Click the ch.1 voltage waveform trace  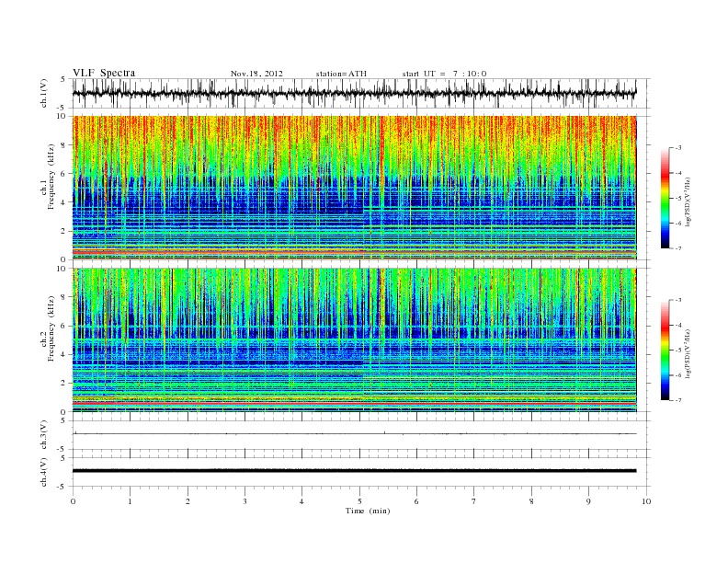[355, 93]
